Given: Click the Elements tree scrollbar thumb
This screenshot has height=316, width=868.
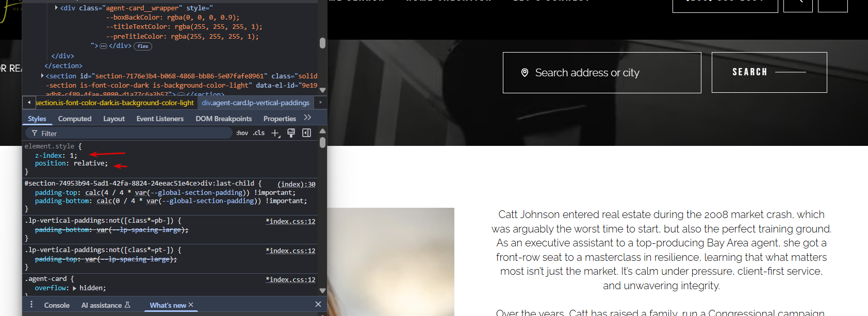Looking at the screenshot, I should 322,43.
